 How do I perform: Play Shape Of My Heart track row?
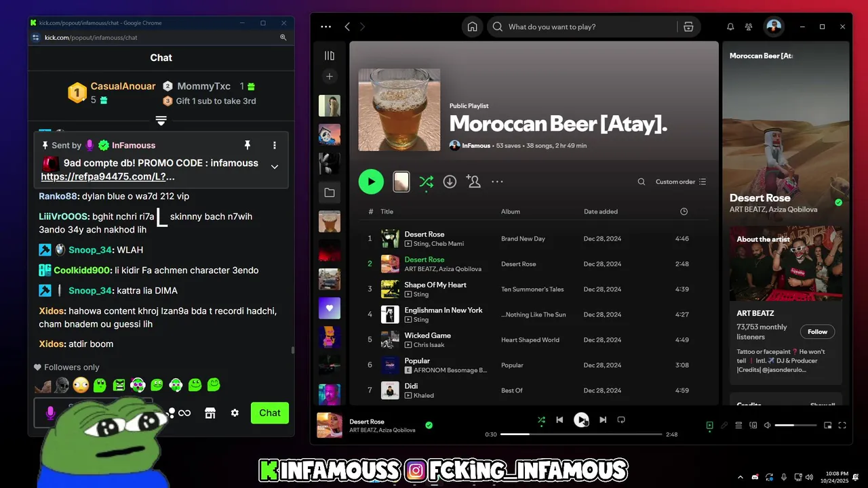point(532,289)
